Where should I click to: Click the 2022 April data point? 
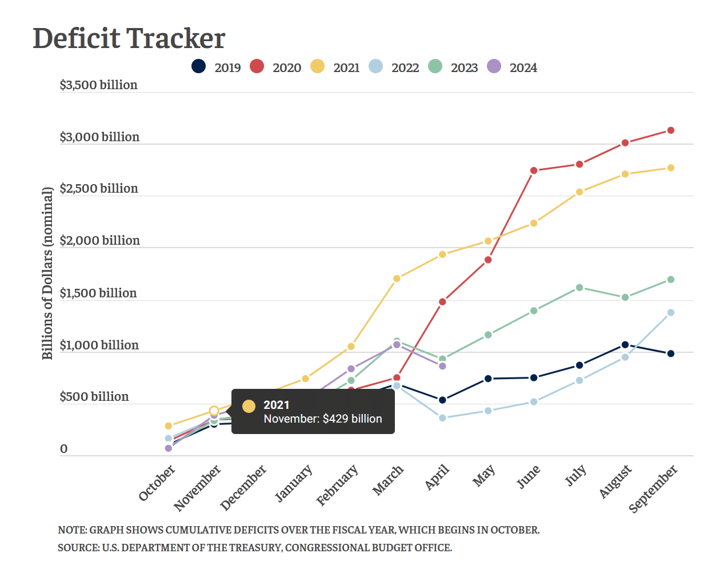(442, 418)
